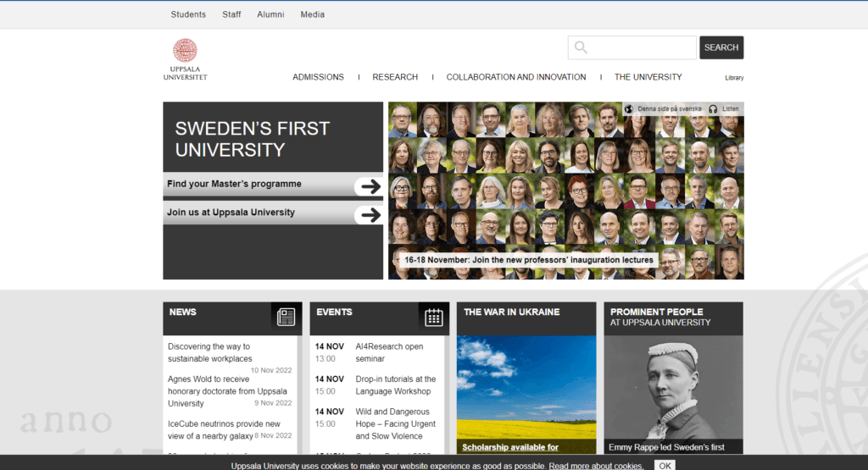Open Collaboration and Innovation menu

click(515, 77)
